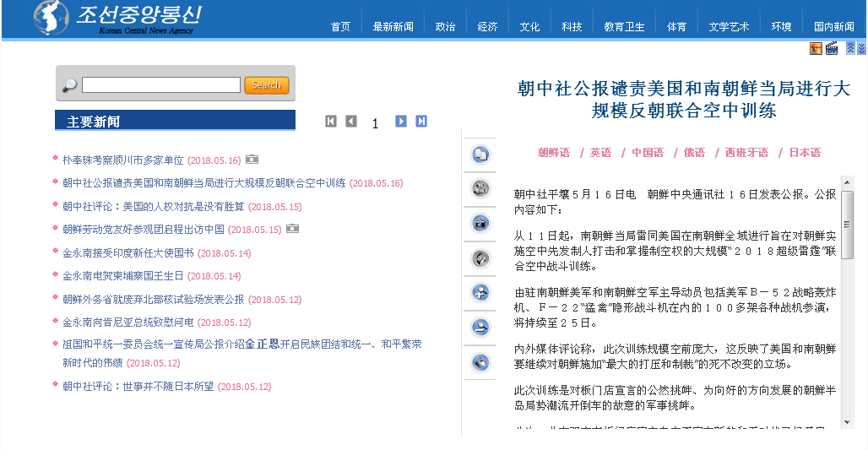
Task: Click the article title 朝中社公报谴责美国
Action: tap(684, 99)
